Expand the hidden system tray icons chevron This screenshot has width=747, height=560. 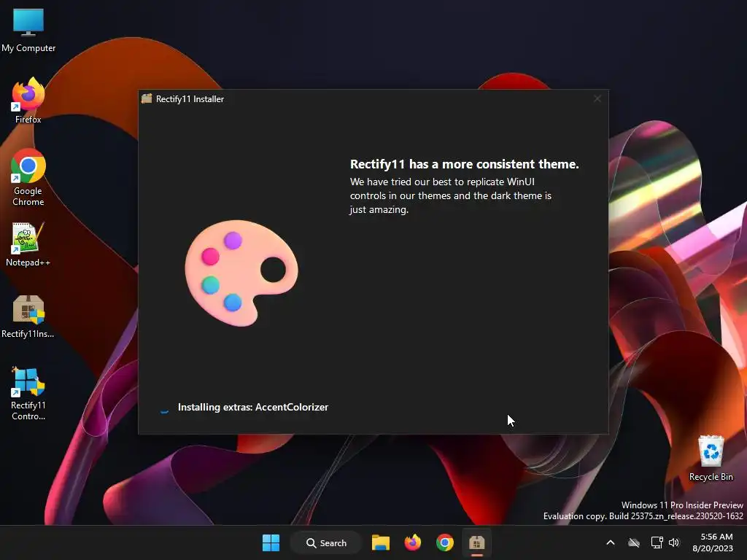611,542
